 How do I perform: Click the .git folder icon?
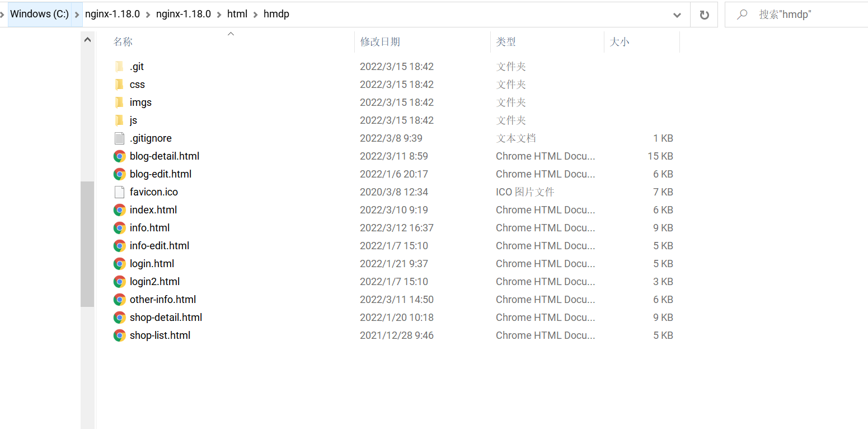[x=119, y=67]
